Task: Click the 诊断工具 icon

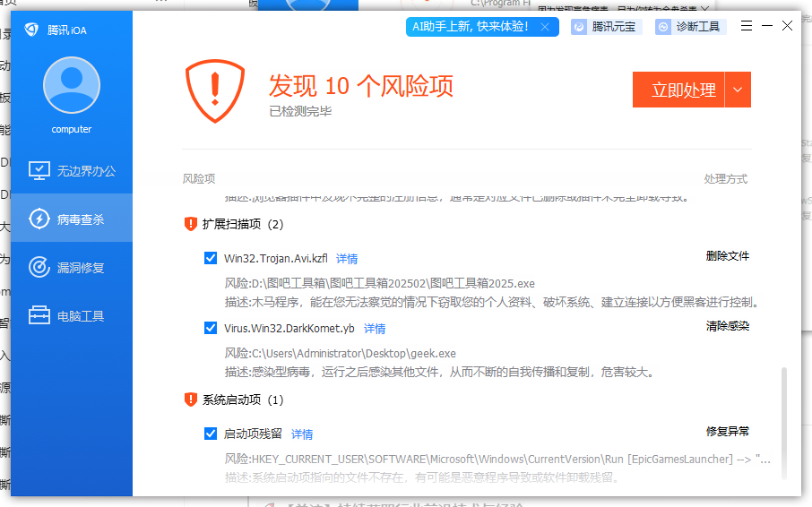Action: (x=663, y=27)
